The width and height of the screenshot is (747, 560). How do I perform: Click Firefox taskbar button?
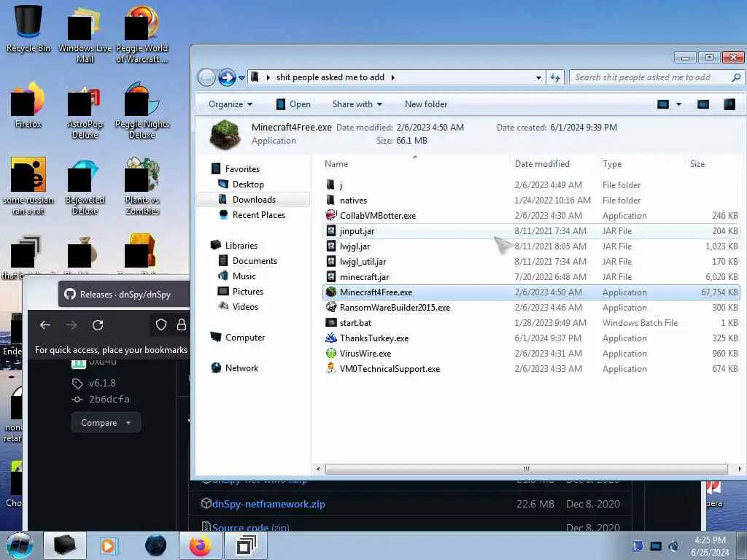(x=200, y=545)
